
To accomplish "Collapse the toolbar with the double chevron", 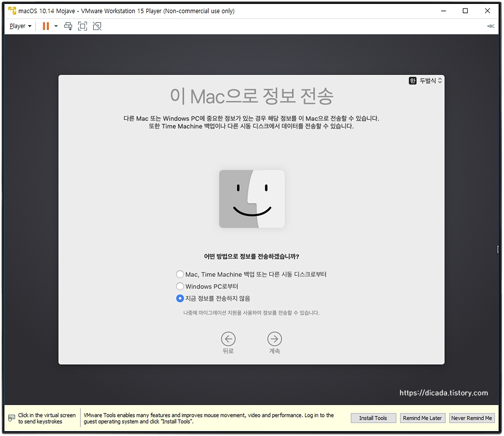I will coord(491,26).
